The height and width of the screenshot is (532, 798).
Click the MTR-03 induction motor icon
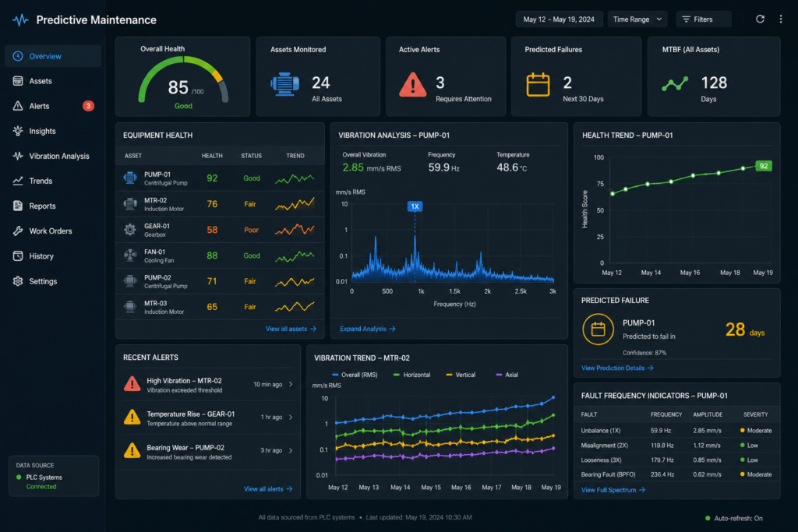(x=130, y=307)
